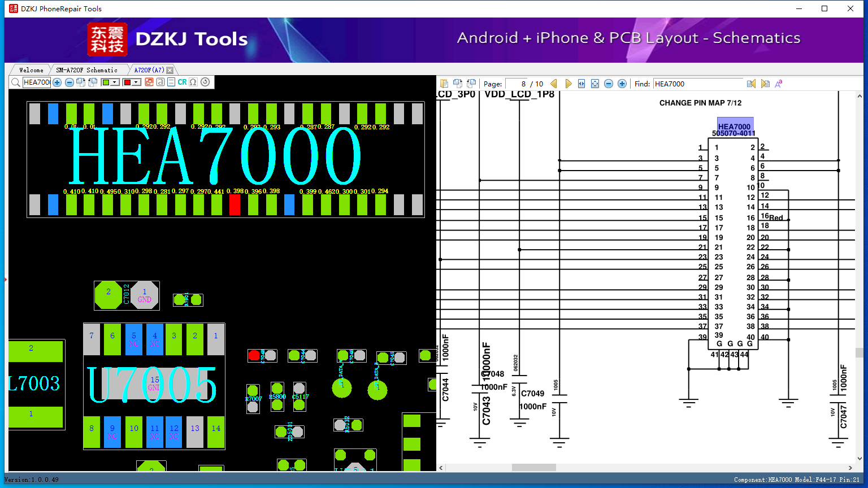The height and width of the screenshot is (488, 868).
Task: Click GND pad 1 of C7012
Action: pyautogui.click(x=145, y=295)
